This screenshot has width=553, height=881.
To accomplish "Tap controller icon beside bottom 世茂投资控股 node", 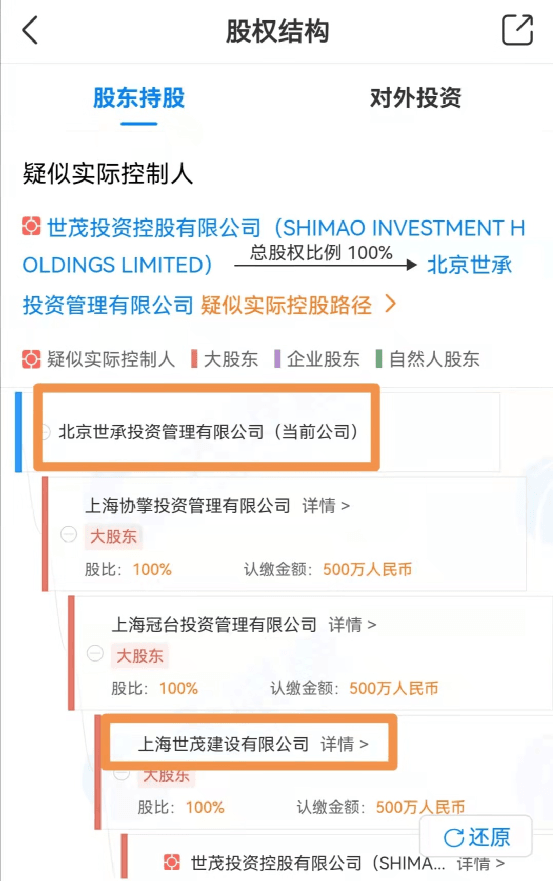I will pos(171,862).
